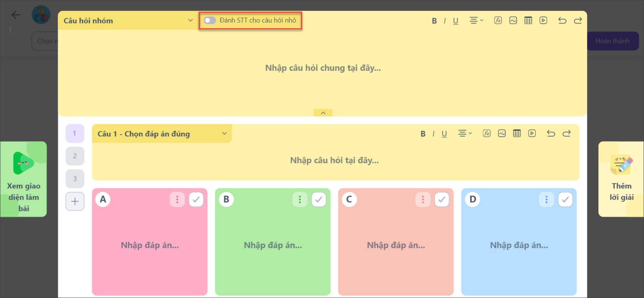Open alignment dropdown in Câu 1 toolbar
The image size is (644, 298).
click(x=465, y=134)
